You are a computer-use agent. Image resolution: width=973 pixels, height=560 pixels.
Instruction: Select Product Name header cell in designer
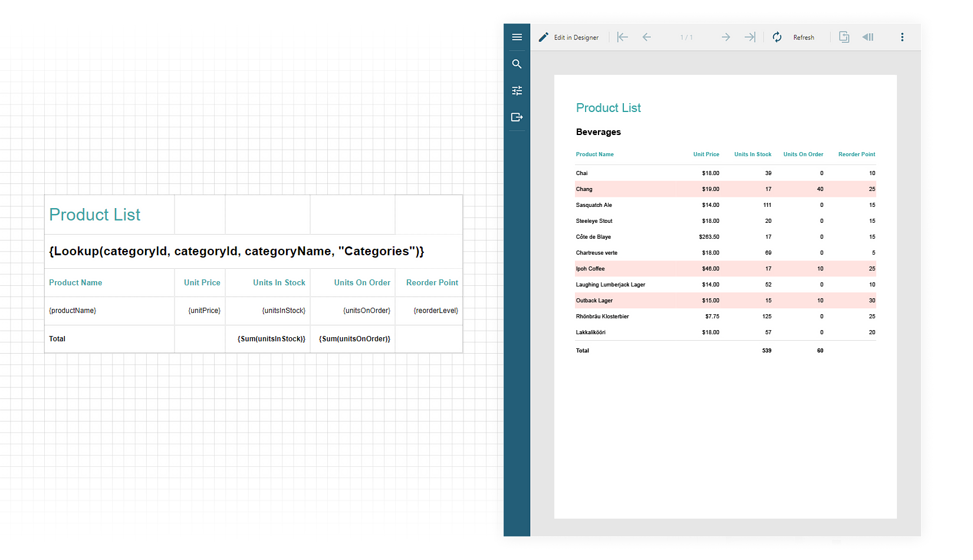(x=110, y=283)
